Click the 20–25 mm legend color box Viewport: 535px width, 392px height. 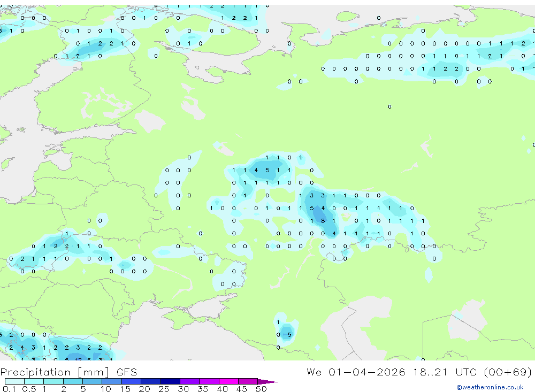[x=151, y=381]
